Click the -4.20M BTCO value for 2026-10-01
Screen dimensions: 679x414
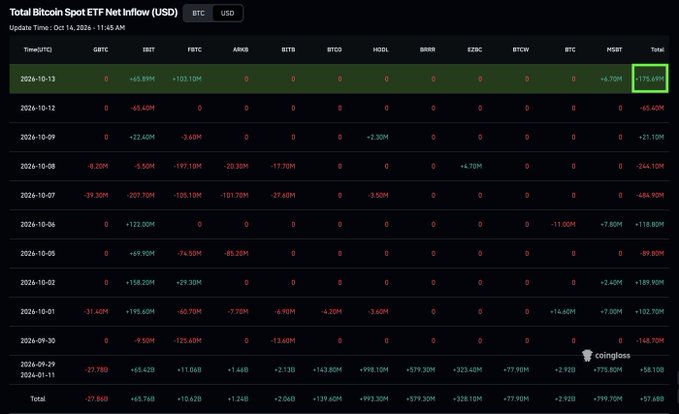[331, 311]
